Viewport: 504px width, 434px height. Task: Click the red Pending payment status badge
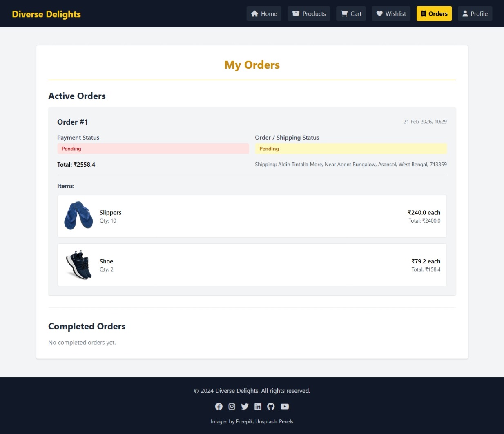153,149
